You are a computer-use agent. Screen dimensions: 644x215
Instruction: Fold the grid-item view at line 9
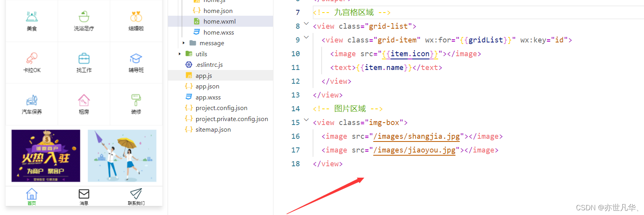pyautogui.click(x=306, y=37)
